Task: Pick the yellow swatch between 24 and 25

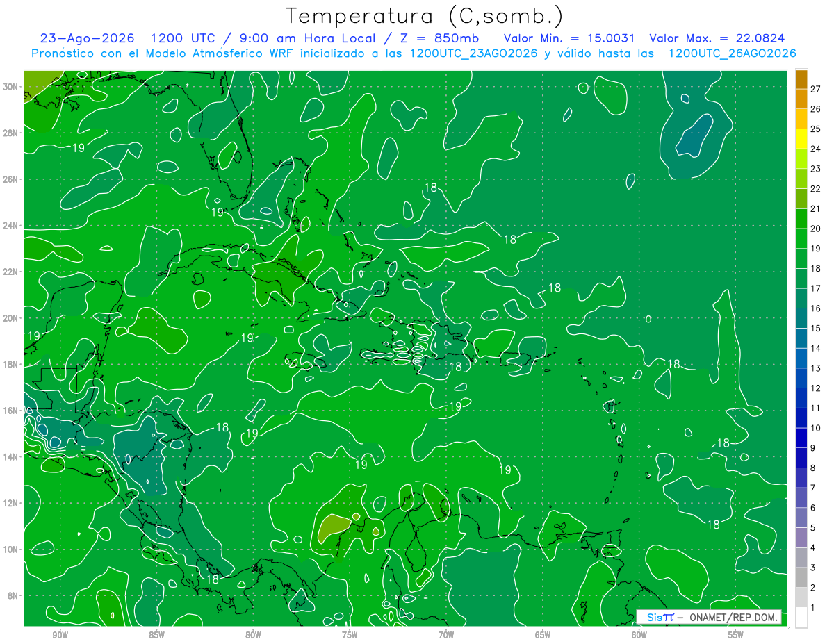Action: (x=801, y=139)
